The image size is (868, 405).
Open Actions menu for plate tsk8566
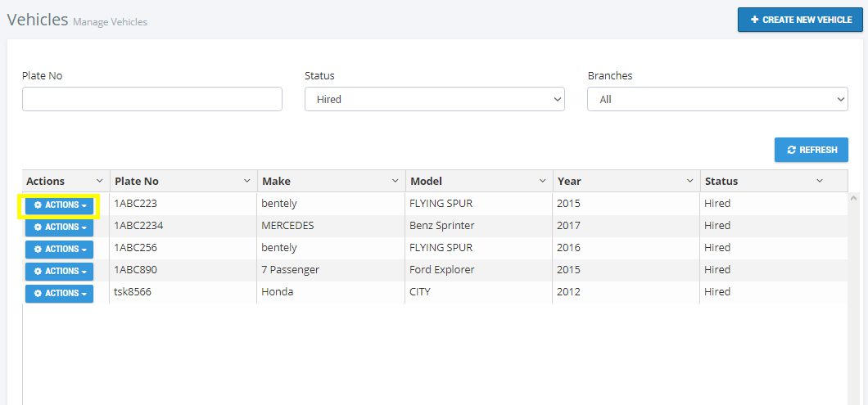pyautogui.click(x=59, y=294)
